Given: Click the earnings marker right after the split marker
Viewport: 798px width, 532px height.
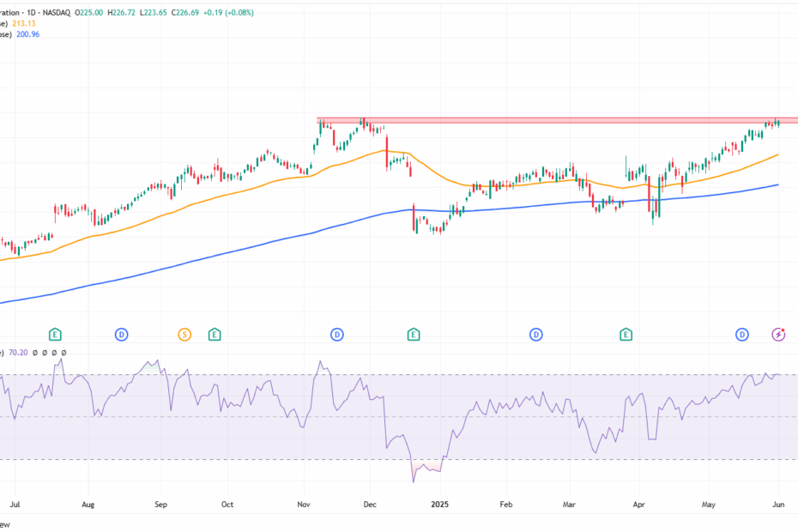Looking at the screenshot, I should coord(215,334).
